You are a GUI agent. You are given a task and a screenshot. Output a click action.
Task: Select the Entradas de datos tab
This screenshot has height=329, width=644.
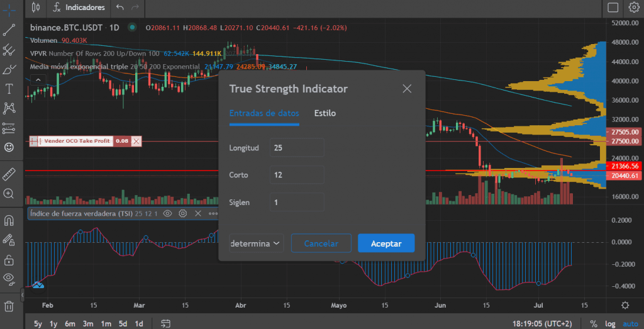(x=264, y=113)
